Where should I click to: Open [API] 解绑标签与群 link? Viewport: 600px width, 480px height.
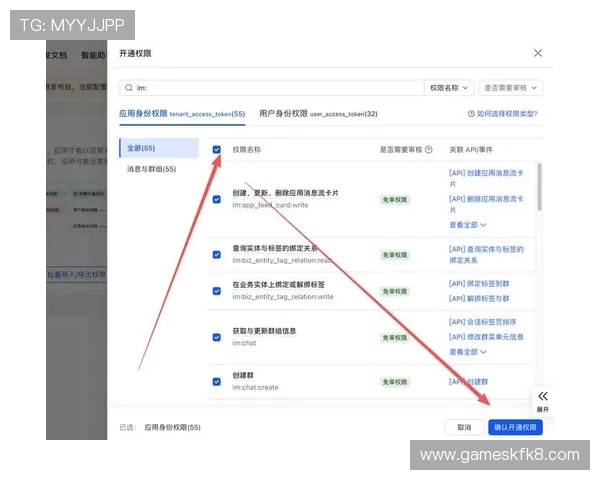coord(479,298)
